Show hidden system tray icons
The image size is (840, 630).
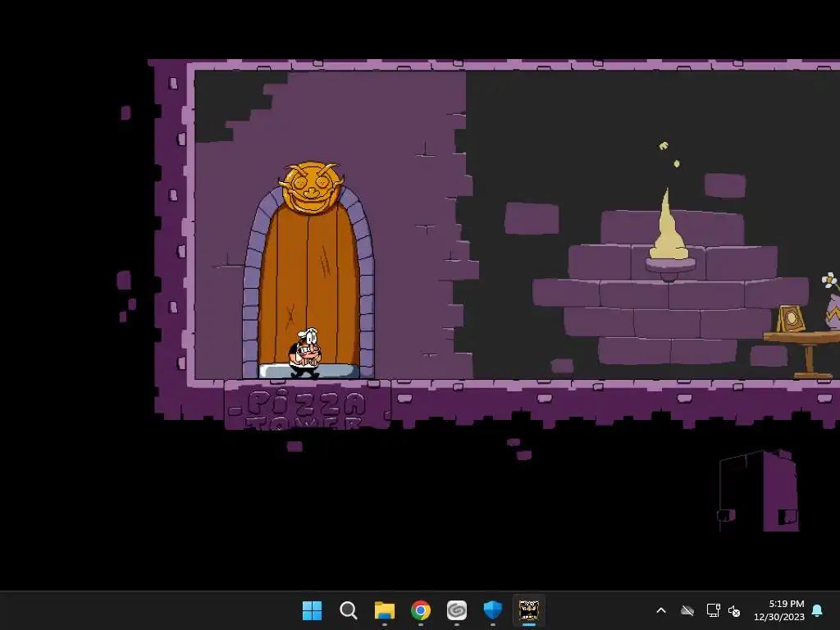click(x=661, y=610)
